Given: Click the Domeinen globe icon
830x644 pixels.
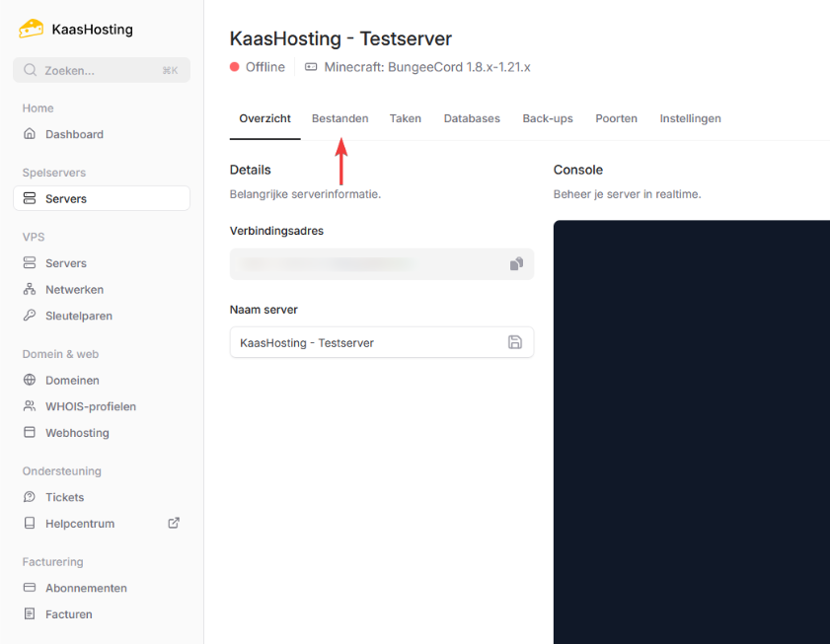Looking at the screenshot, I should tap(30, 380).
